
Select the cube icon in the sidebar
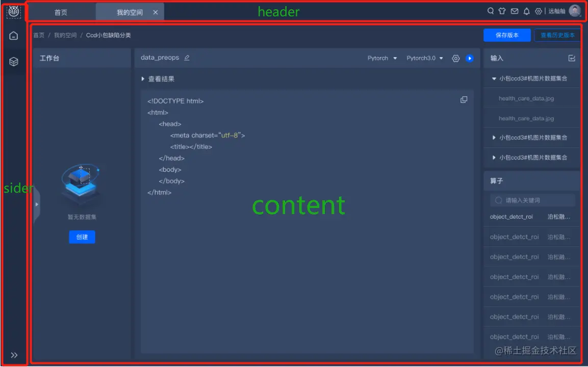13,62
